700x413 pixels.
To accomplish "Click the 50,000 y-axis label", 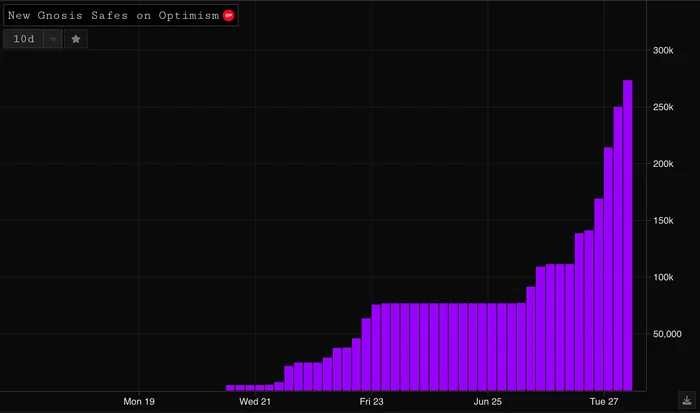I will click(x=667, y=334).
